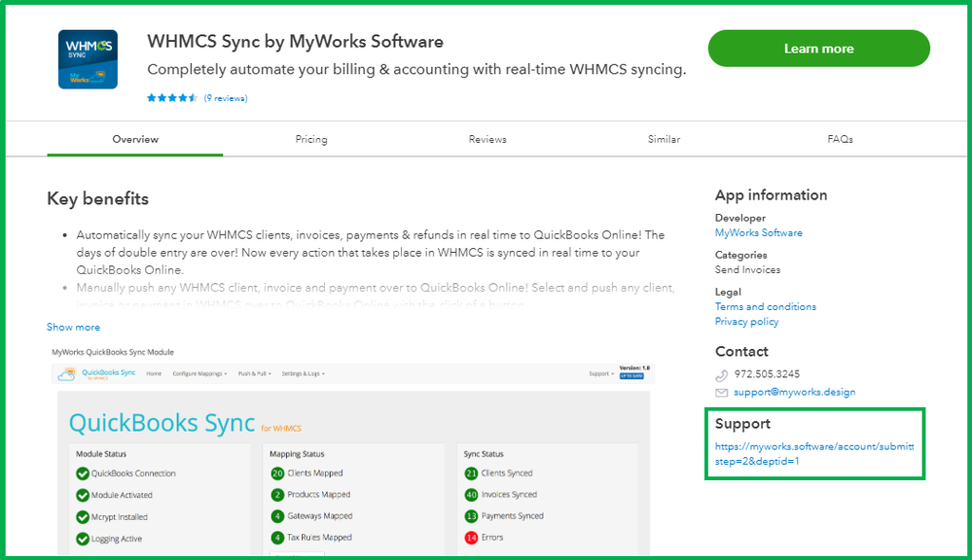
Task: Open the FAQs tab
Action: (840, 139)
